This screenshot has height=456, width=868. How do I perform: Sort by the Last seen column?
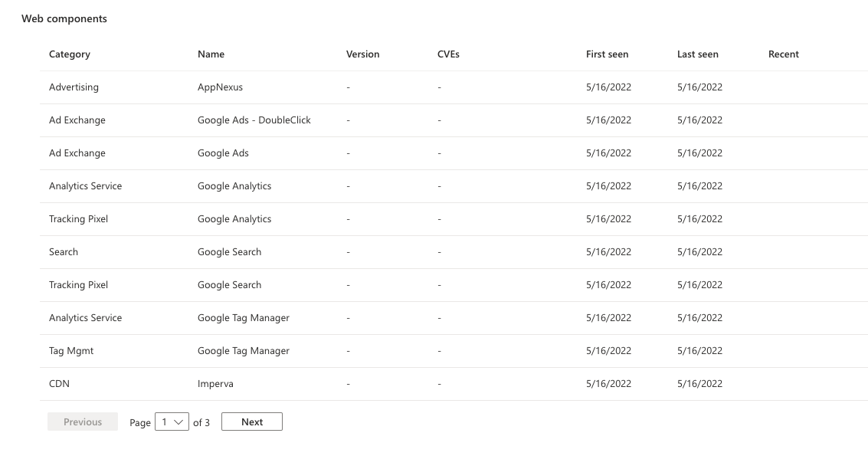click(x=698, y=54)
